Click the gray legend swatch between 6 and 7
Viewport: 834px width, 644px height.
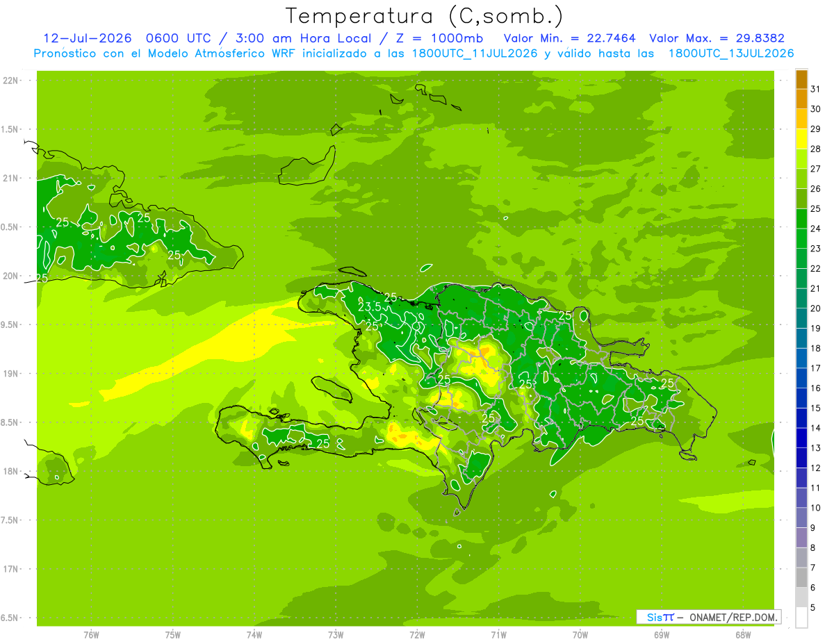click(x=801, y=577)
